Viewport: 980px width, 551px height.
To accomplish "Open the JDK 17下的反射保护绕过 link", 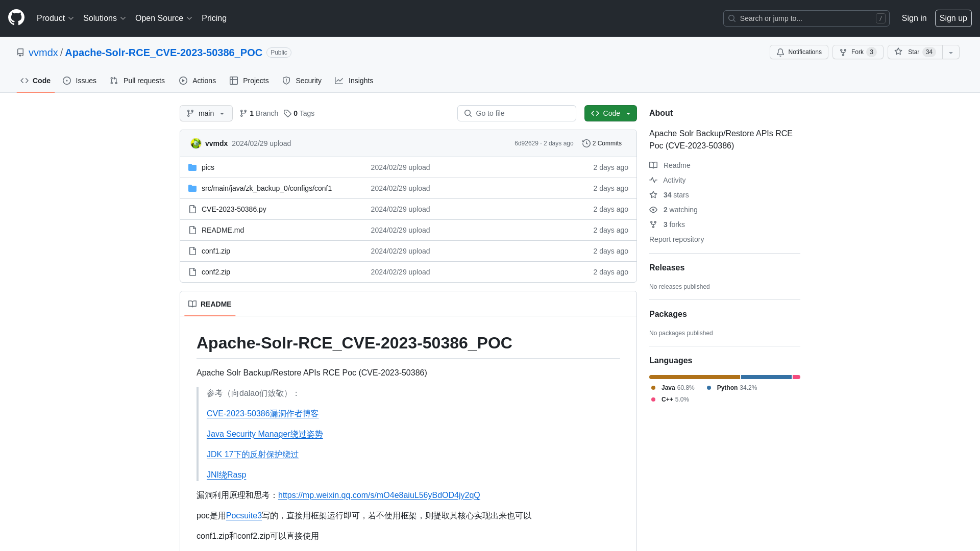I will pos(252,455).
